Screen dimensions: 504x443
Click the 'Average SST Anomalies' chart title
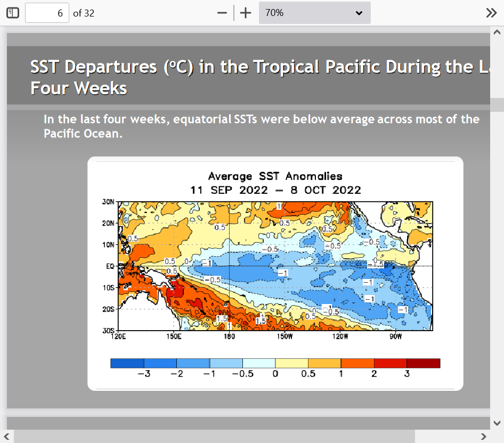click(275, 176)
